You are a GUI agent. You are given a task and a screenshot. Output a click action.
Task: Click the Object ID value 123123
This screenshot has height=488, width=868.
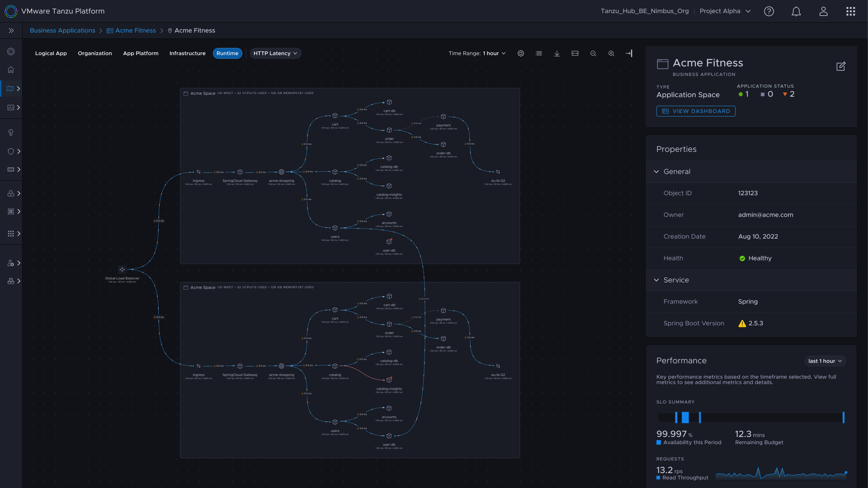pos(748,193)
